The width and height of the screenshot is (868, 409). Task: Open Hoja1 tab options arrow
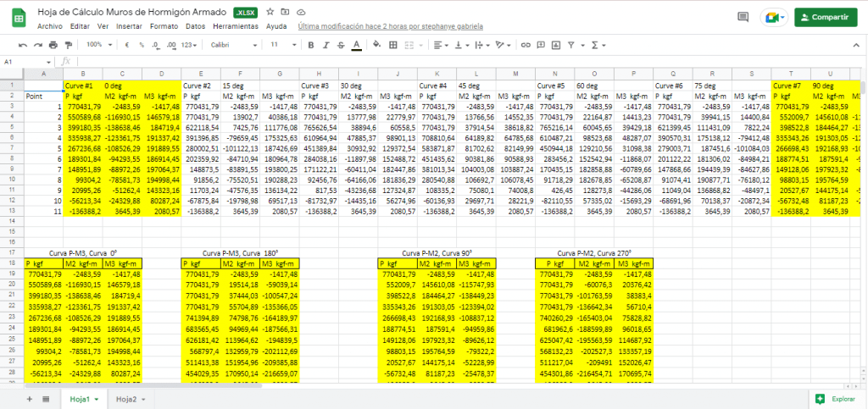tap(97, 399)
